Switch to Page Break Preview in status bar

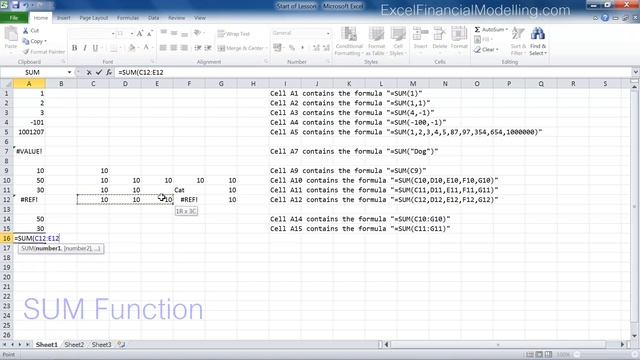(548, 355)
